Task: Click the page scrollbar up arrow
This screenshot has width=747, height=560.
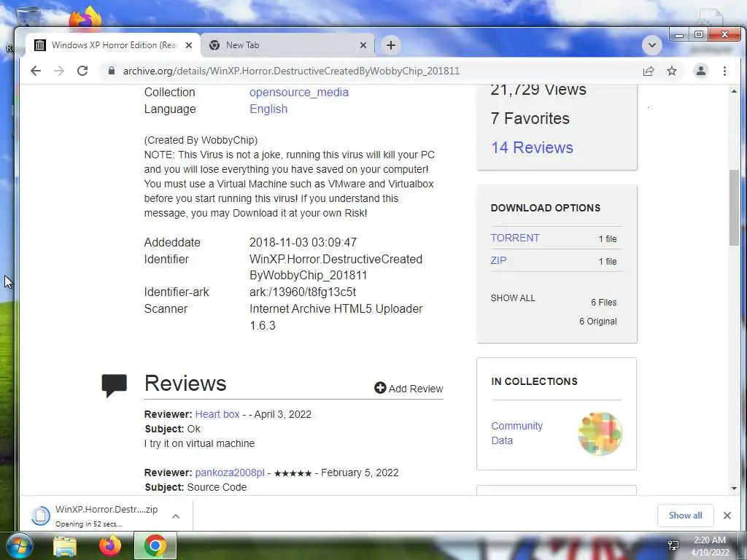Action: point(734,90)
